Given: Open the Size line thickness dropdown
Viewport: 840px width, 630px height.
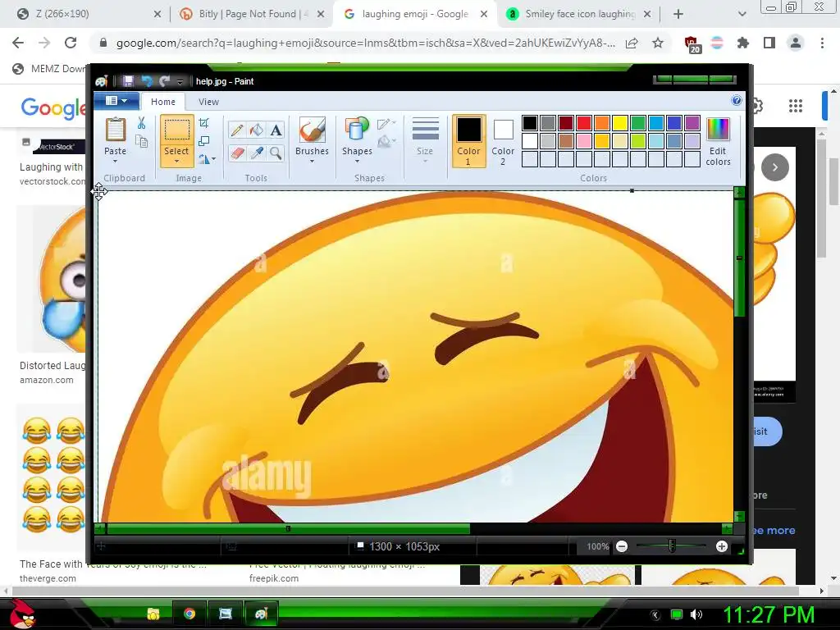Looking at the screenshot, I should coord(425,141).
